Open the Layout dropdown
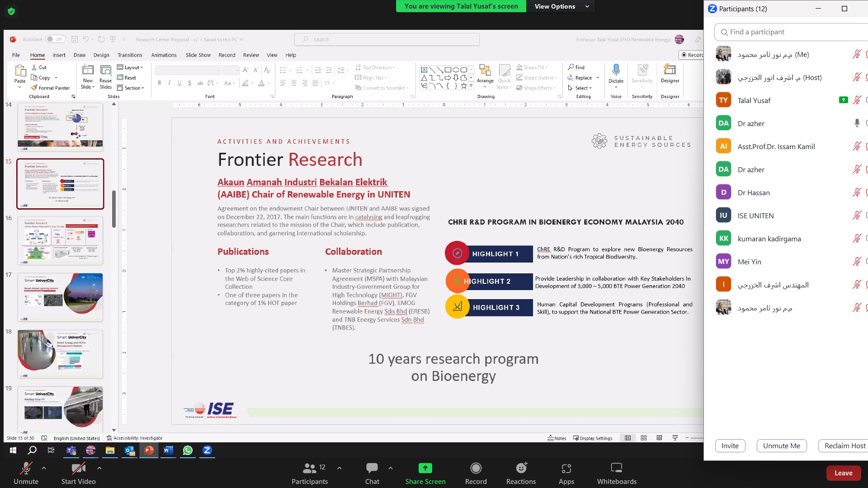Image resolution: width=868 pixels, height=488 pixels. (130, 67)
